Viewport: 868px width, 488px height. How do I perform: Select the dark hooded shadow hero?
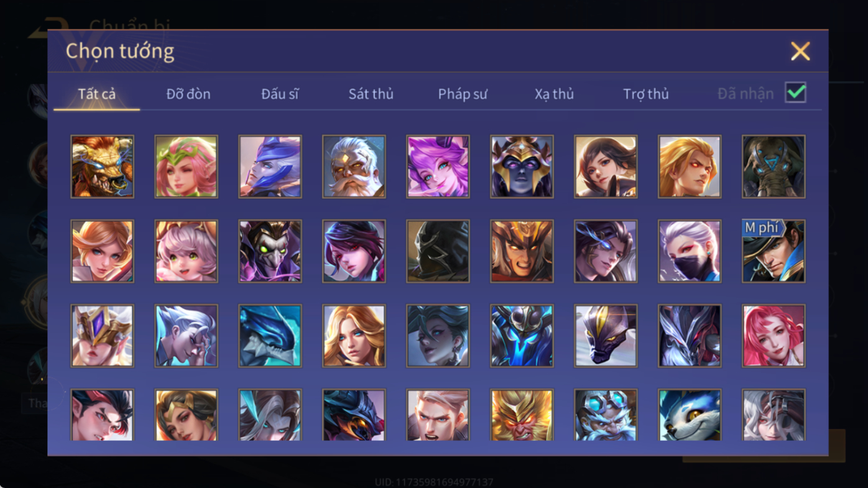pyautogui.click(x=438, y=251)
